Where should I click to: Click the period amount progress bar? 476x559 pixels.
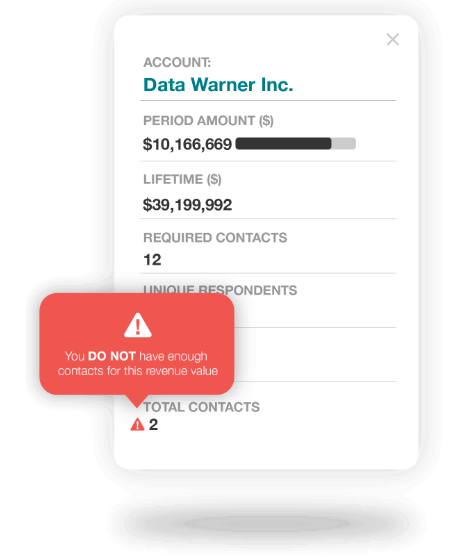coord(296,143)
